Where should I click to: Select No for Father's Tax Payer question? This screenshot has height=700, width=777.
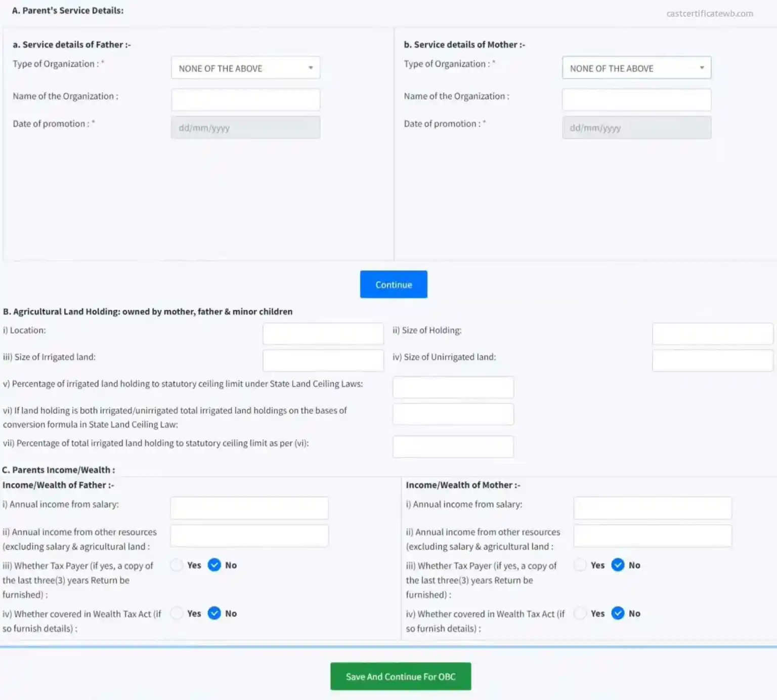[x=214, y=565]
